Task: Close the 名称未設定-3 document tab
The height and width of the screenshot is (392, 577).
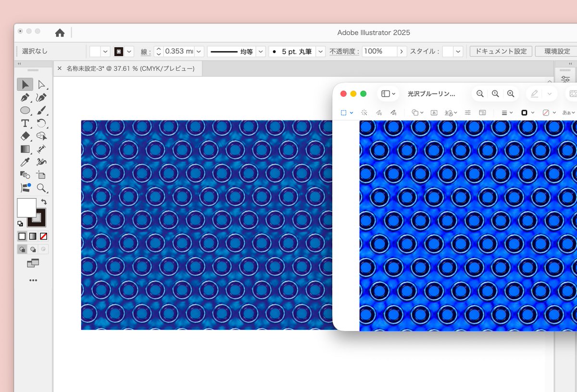Action: (60, 69)
